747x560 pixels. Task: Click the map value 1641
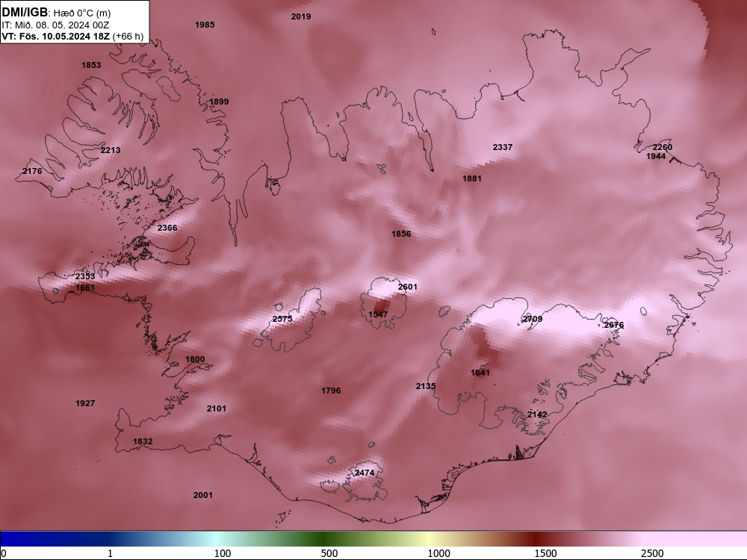(x=480, y=373)
